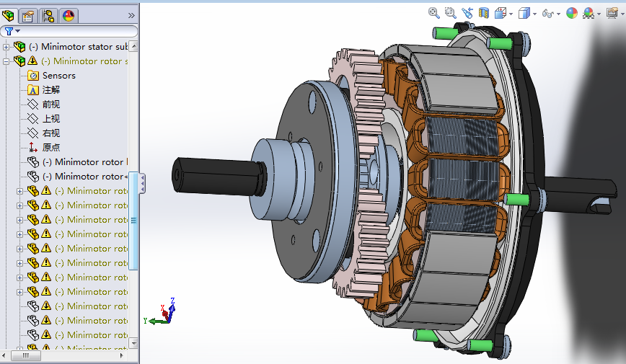
Task: Select the 原点 origin item
Action: tap(51, 147)
